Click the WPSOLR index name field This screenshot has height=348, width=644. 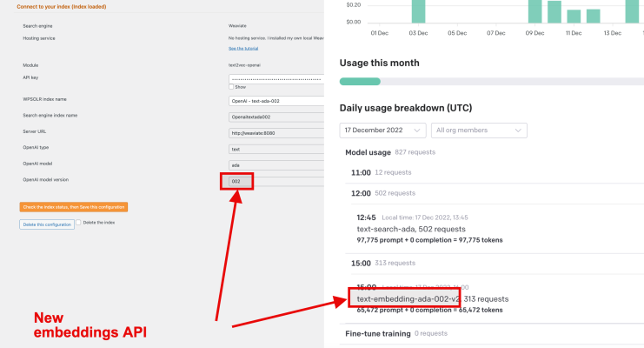(276, 101)
